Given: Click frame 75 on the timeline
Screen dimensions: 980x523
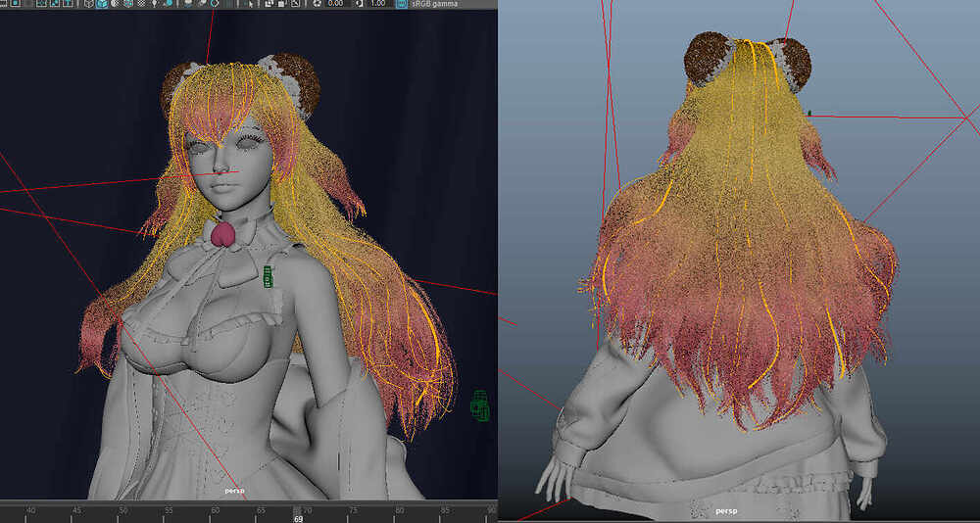Looking at the screenshot, I should 353,510.
